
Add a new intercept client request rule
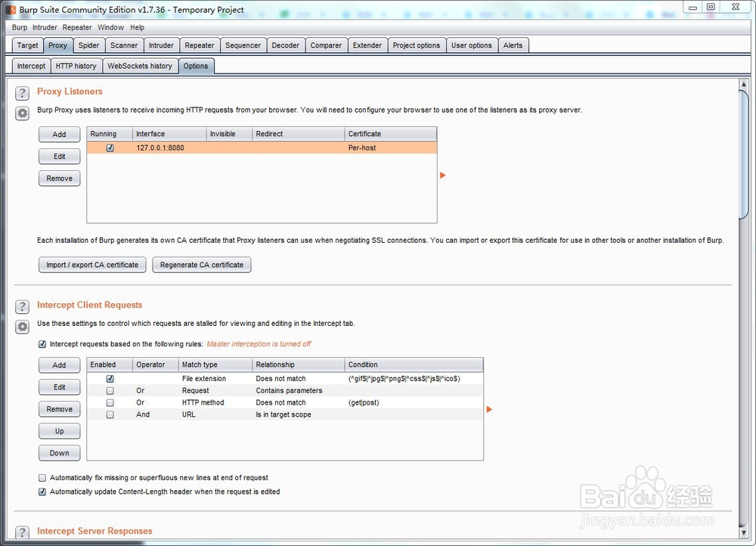(59, 365)
